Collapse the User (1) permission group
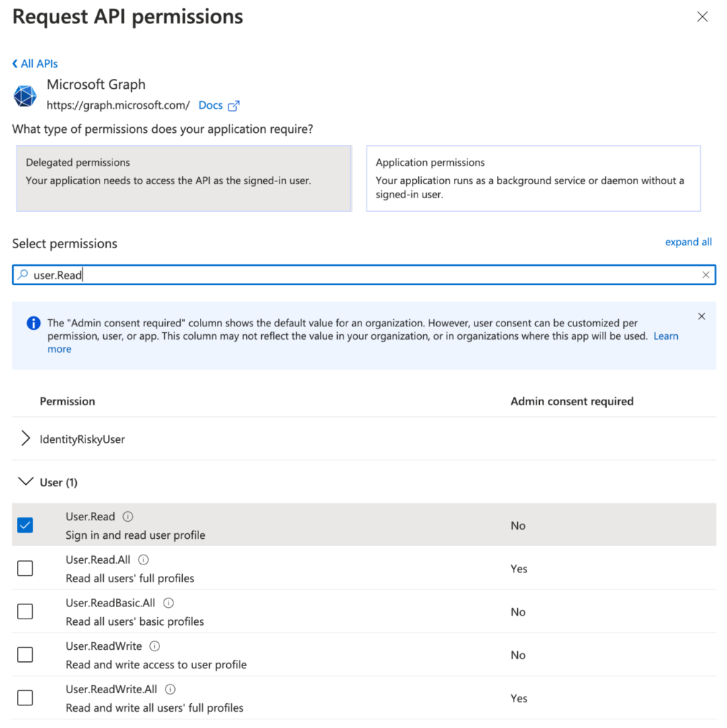Image resolution: width=727 pixels, height=728 pixels. (x=26, y=482)
